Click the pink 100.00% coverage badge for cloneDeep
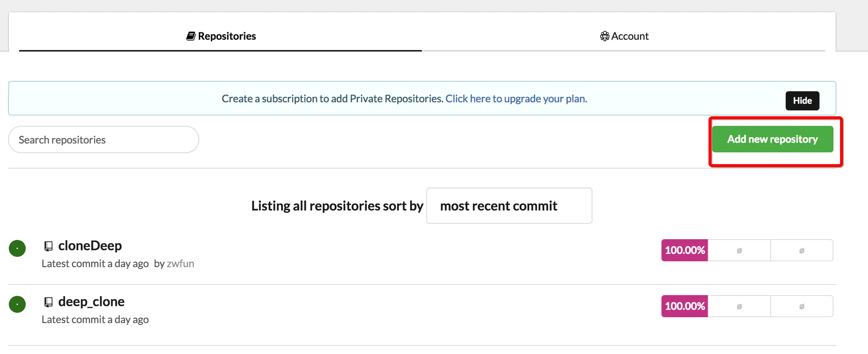 (x=684, y=250)
